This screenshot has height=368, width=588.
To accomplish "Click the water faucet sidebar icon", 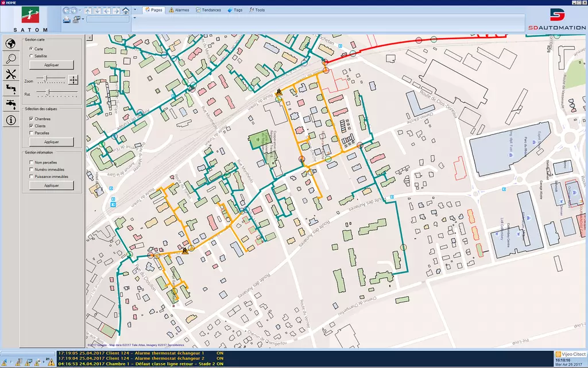I will [10, 104].
